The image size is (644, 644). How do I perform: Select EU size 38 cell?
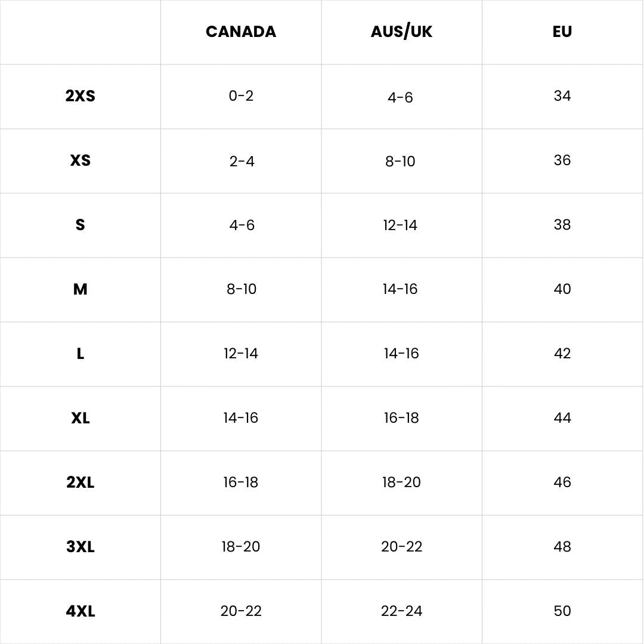coord(562,225)
